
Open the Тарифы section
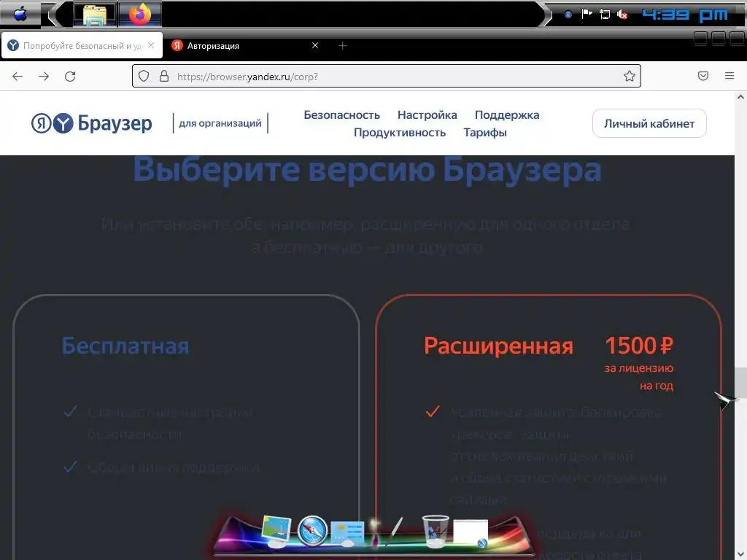point(485,133)
